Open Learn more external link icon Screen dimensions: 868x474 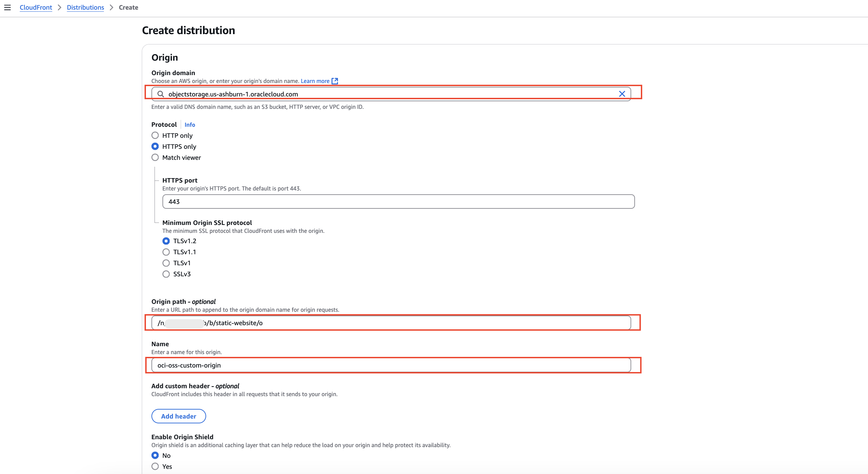point(335,81)
